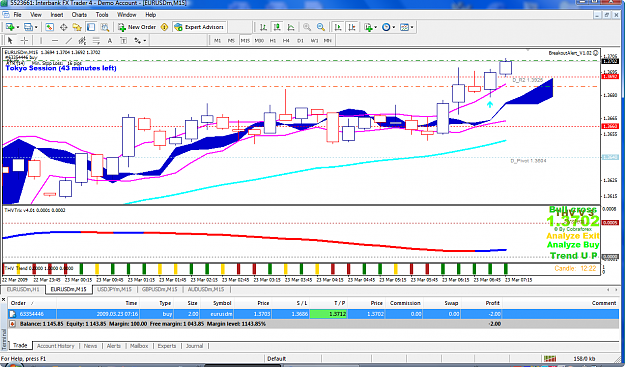Expand the Periods dropdown arrow

(x=394, y=27)
